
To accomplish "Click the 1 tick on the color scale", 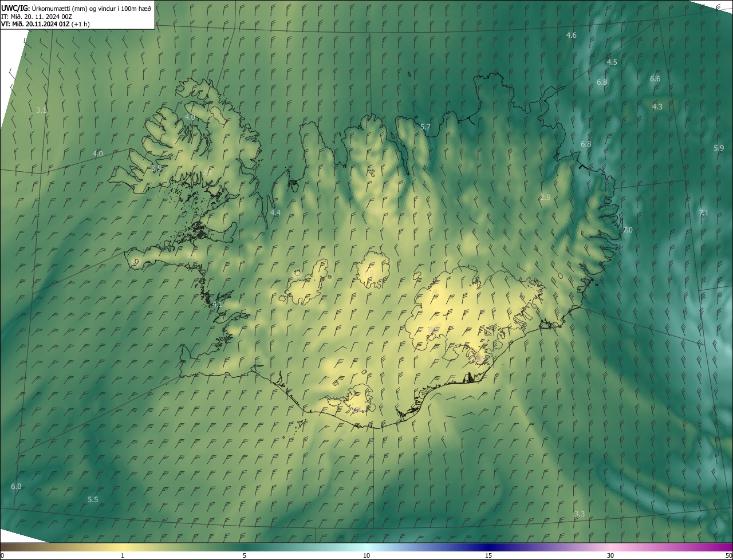I will (x=123, y=555).
